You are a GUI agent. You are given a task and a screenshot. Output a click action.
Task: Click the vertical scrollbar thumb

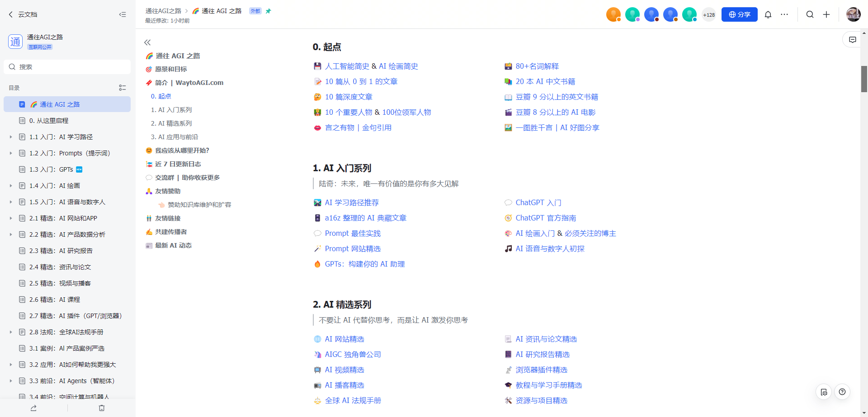864,79
